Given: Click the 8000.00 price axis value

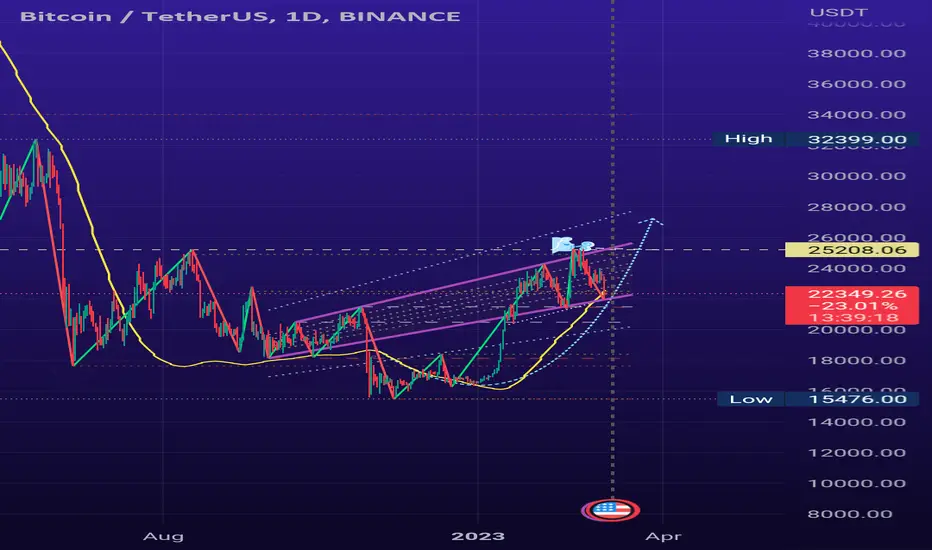Looking at the screenshot, I should pos(851,514).
